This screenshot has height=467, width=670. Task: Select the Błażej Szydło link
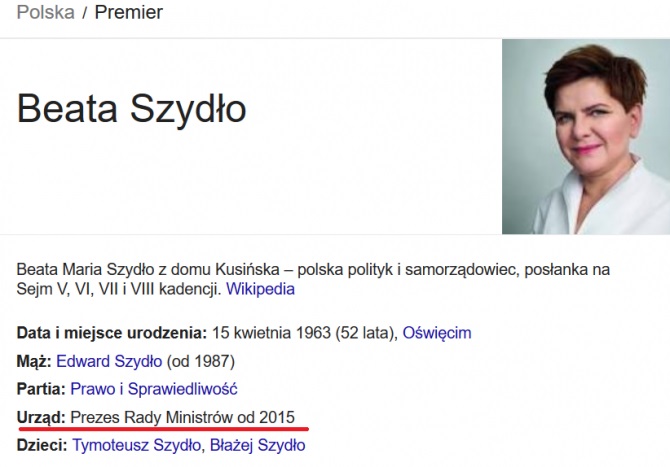(257, 444)
